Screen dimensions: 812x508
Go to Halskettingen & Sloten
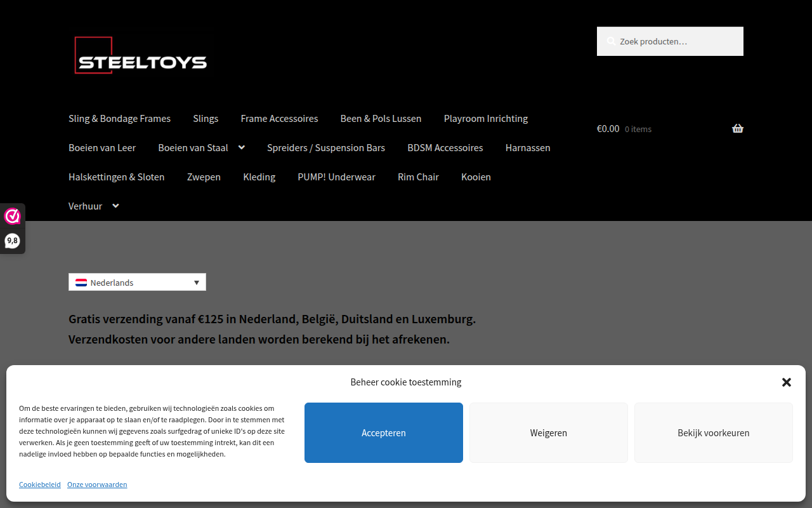117,177
